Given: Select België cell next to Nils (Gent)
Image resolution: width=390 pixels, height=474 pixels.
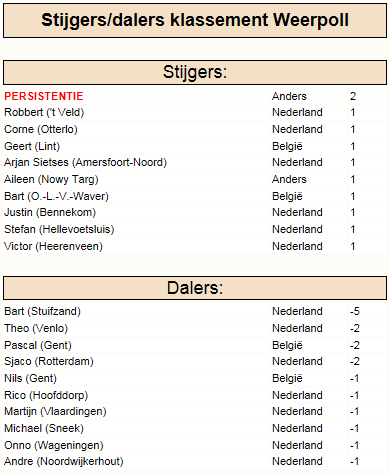Looking at the screenshot, I should click(x=287, y=378).
